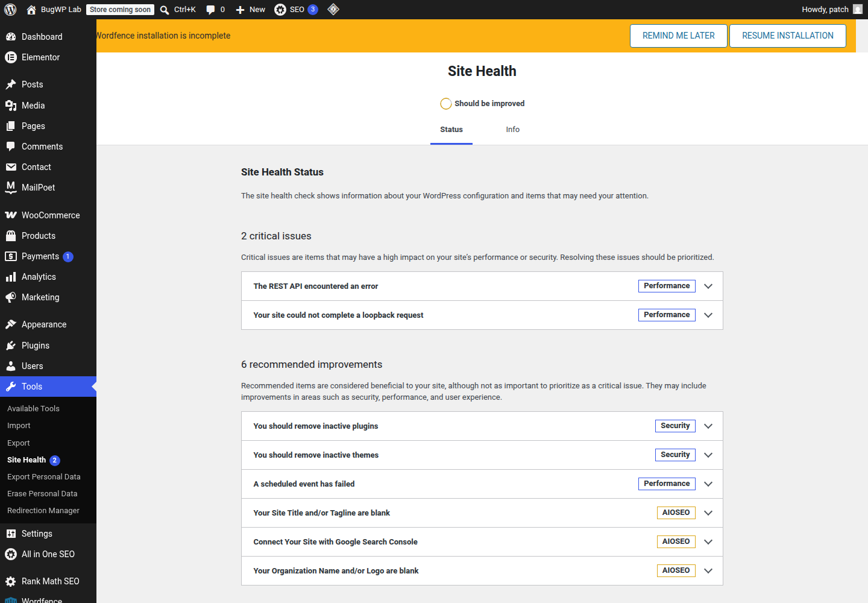Switch to the Status tab

451,130
